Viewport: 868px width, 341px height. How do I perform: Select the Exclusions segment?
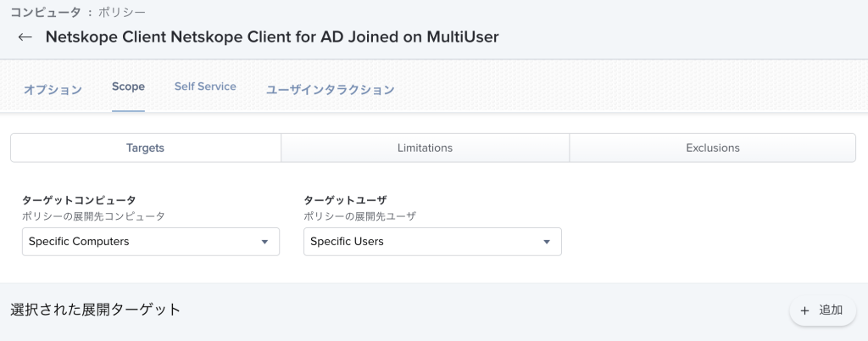point(712,148)
